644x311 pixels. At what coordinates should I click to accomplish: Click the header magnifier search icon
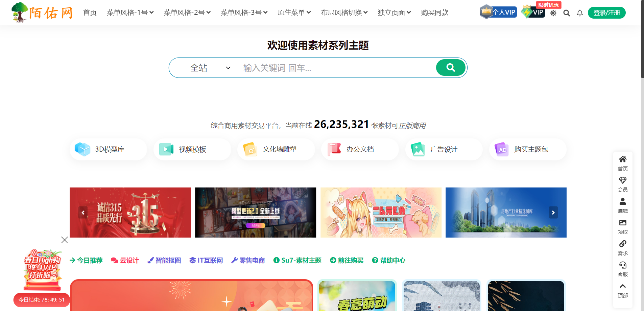point(567,13)
